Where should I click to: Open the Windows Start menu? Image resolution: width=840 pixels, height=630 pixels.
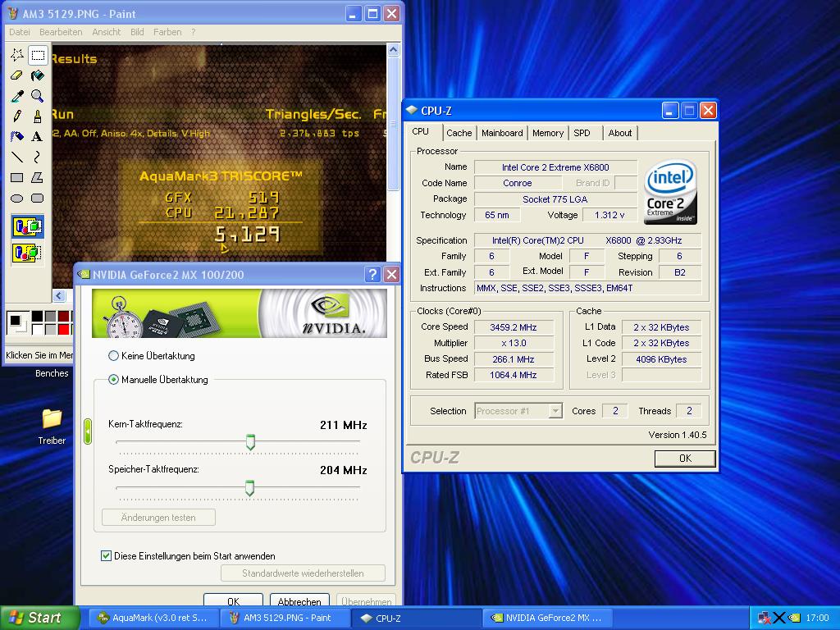pyautogui.click(x=39, y=618)
